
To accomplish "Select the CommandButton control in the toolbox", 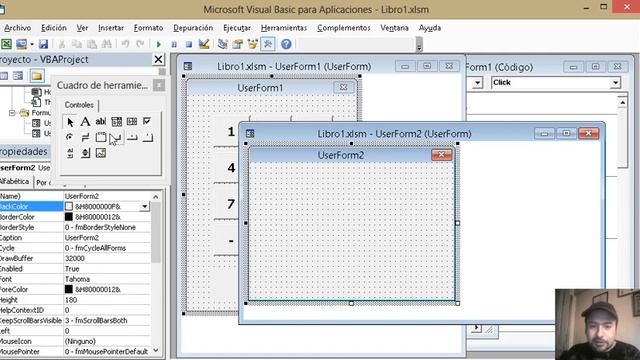I will click(116, 138).
